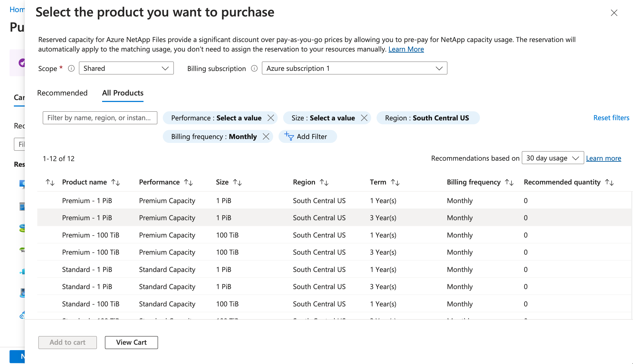The image size is (633, 364).
Task: Sort table by Size column
Action: point(237,182)
